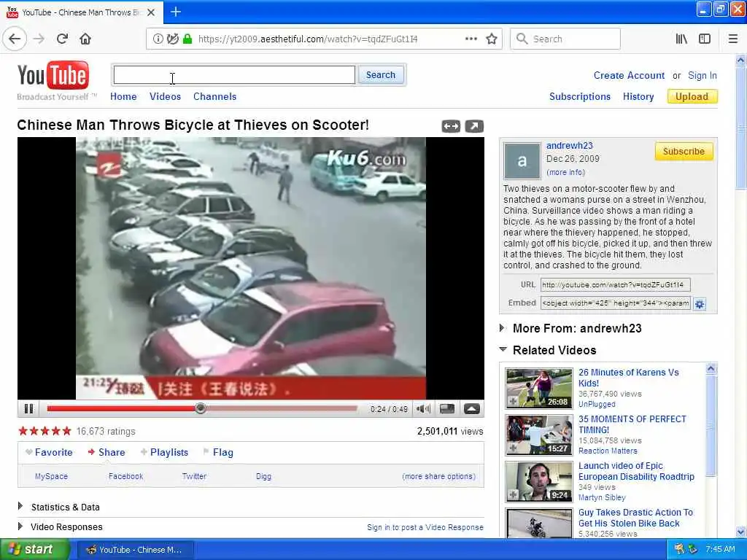Open 26 Minutes of Karens Vs Kids thumbnail
The height and width of the screenshot is (560, 747).
click(539, 388)
